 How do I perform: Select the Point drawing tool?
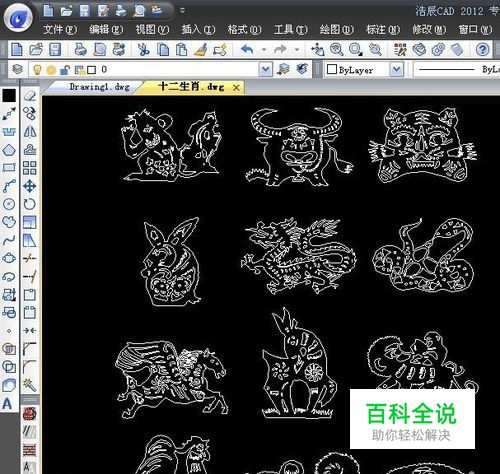click(x=9, y=331)
